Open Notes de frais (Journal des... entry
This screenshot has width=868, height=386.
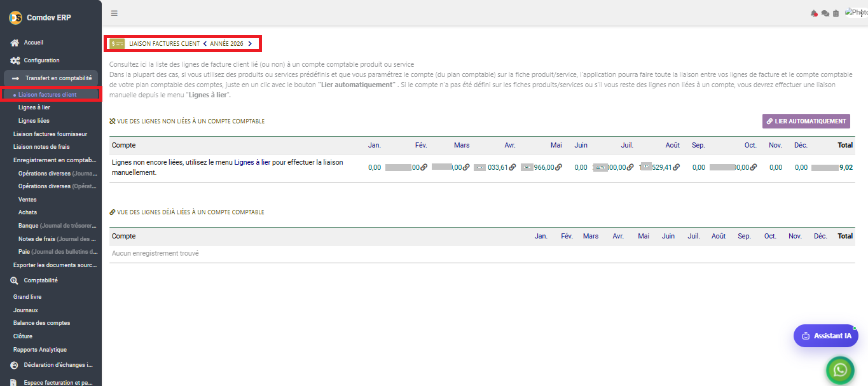point(58,238)
